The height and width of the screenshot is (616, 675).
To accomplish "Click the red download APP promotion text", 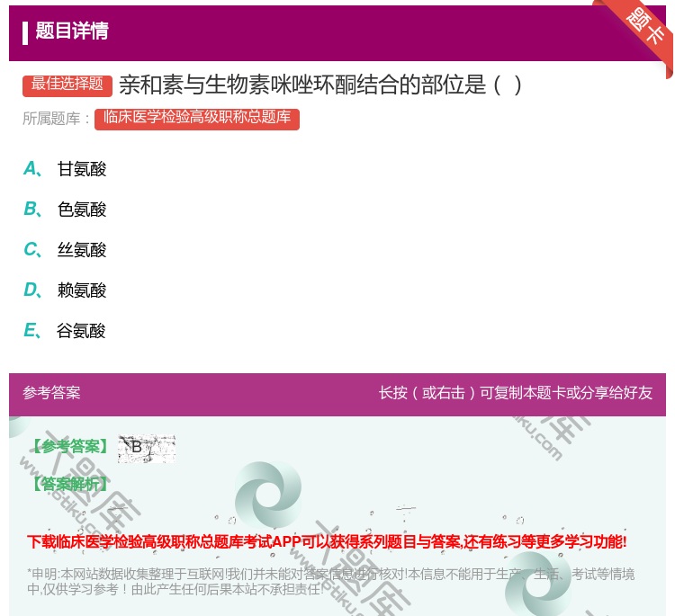I will [327, 541].
